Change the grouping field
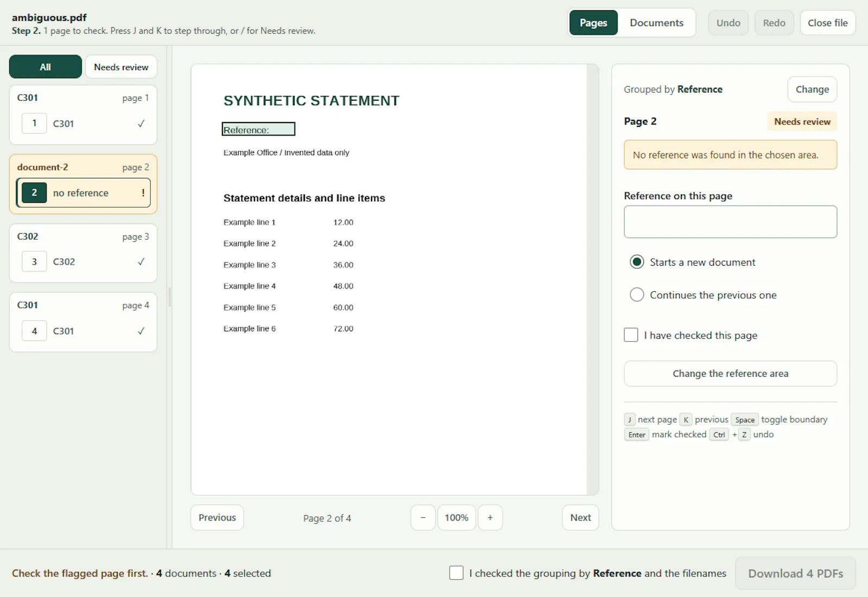The width and height of the screenshot is (868, 597). 812,89
